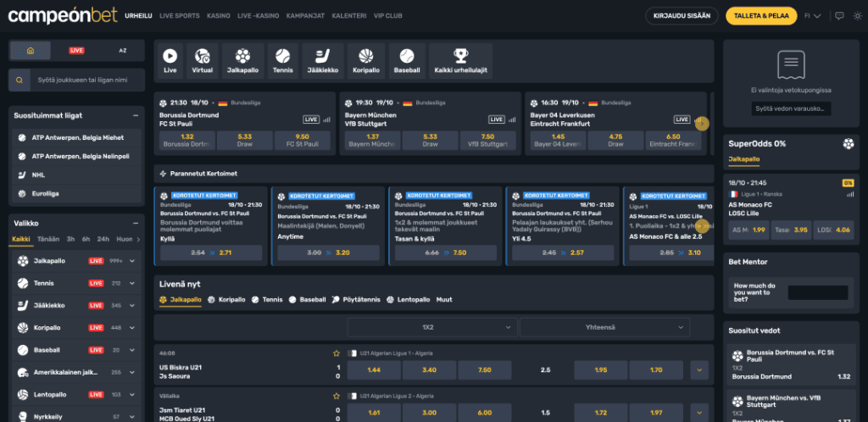Toggle the light/dark theme sun icon
The width and height of the screenshot is (868, 422).
click(x=858, y=16)
